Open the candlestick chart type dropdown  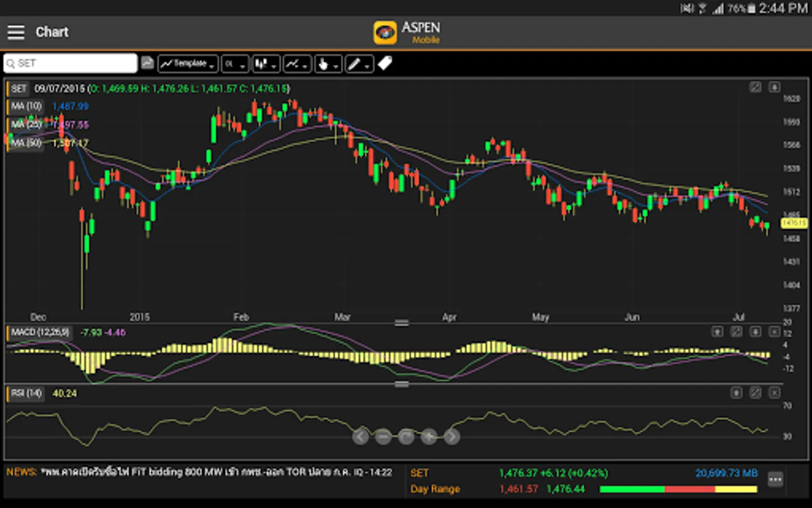tap(266, 64)
